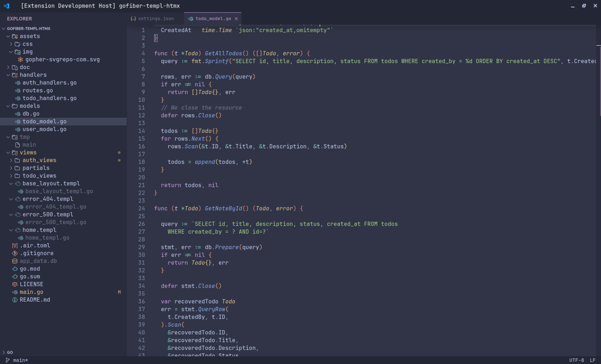The width and height of the screenshot is (601, 364).
Task: Click the .gitignore git icon
Action: tap(15, 253)
